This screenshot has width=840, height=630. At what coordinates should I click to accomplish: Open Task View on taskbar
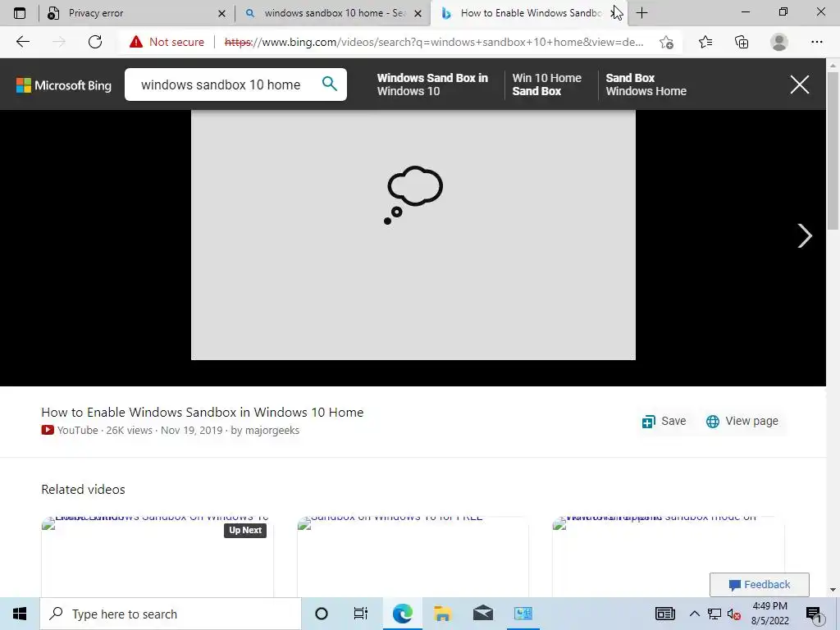click(361, 614)
